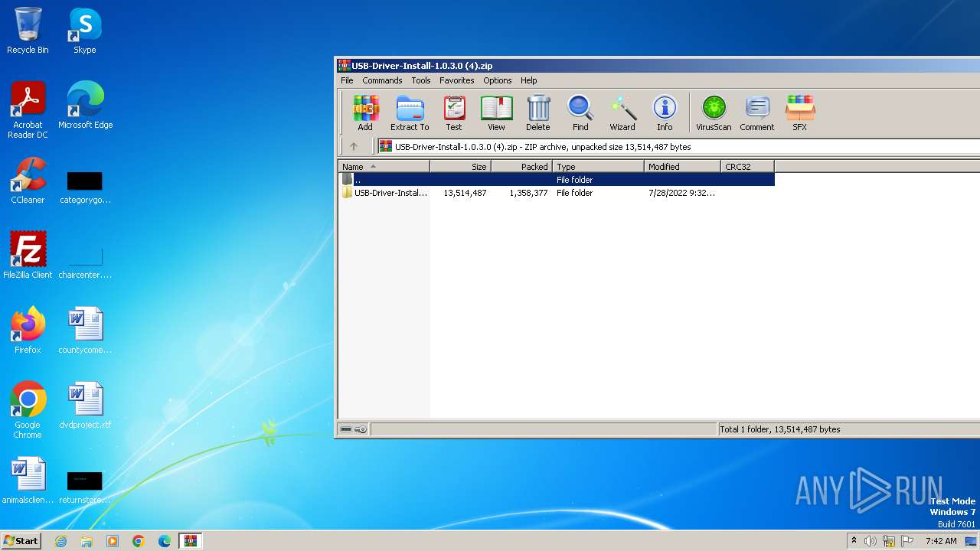Click the Extract To toolbar icon
980x551 pixels.
tap(410, 113)
